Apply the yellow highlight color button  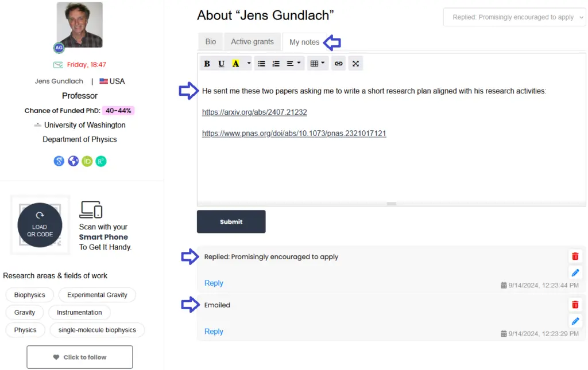[x=235, y=64]
